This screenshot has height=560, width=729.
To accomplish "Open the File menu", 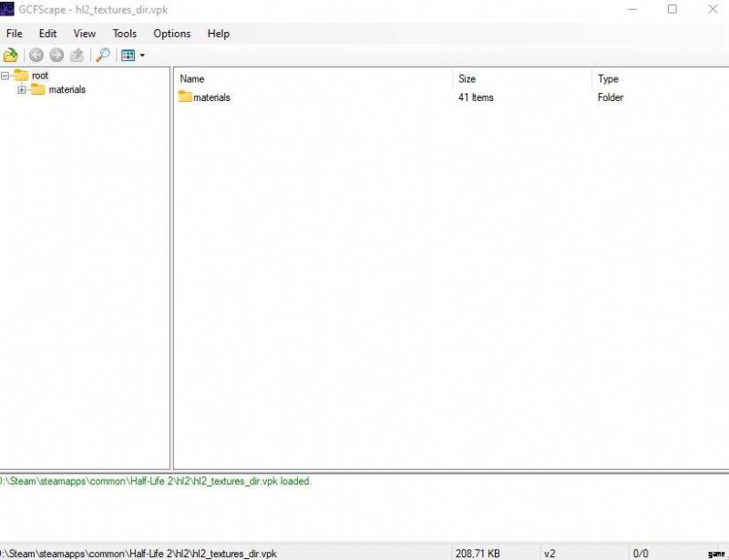I will click(14, 34).
